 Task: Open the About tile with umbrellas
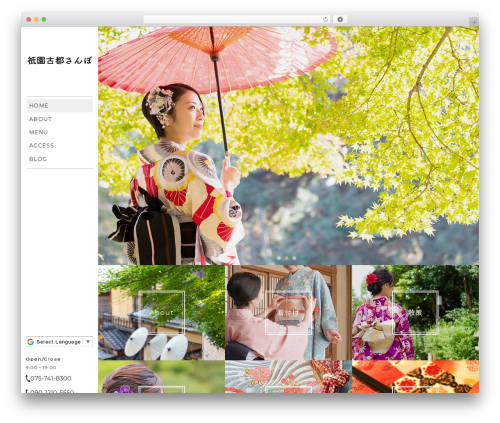pos(161,313)
